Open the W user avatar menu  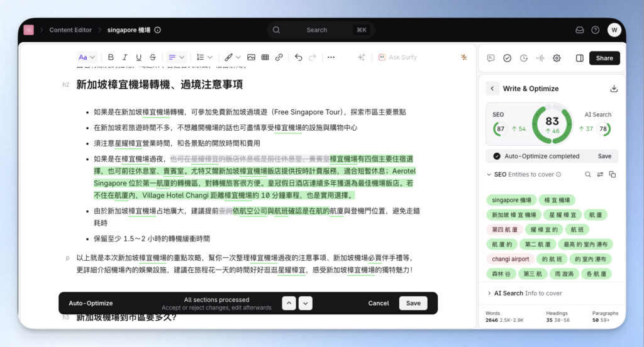614,30
